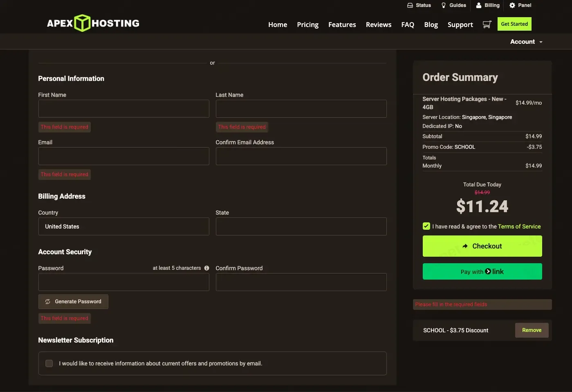Click the 'Promo Code: SCHOOL' line
The height and width of the screenshot is (392, 572).
click(x=449, y=147)
